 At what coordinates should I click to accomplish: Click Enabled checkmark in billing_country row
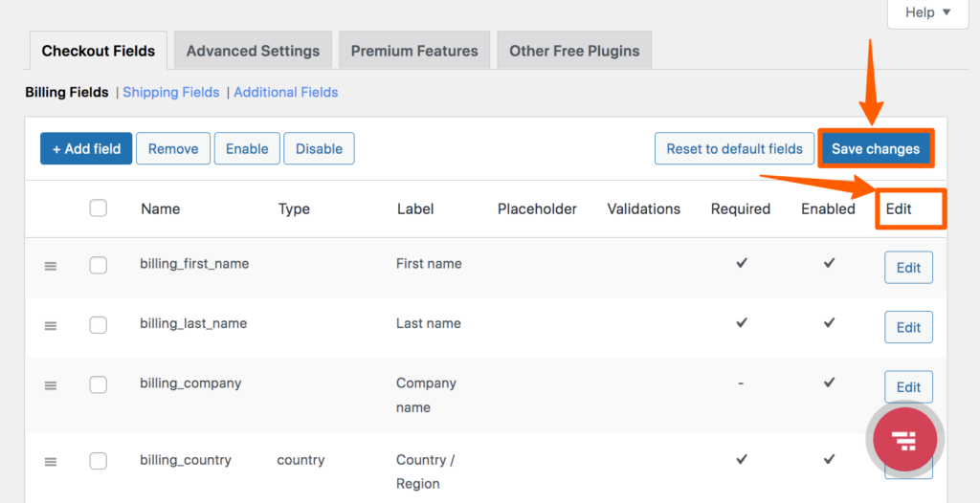click(829, 459)
